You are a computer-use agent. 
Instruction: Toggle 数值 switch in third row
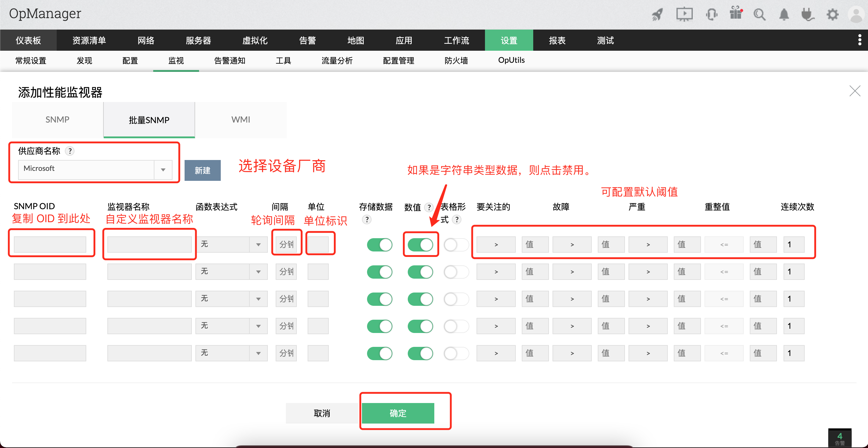[x=420, y=299]
